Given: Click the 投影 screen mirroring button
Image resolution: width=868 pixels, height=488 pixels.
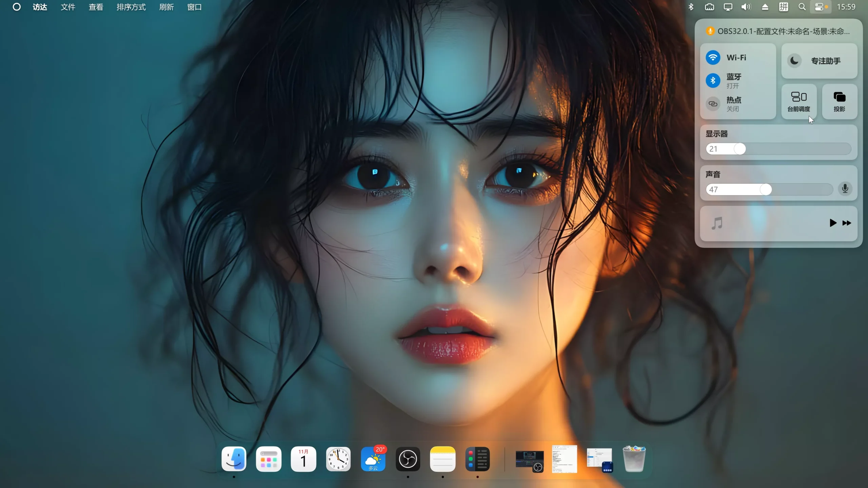Looking at the screenshot, I should [x=840, y=101].
